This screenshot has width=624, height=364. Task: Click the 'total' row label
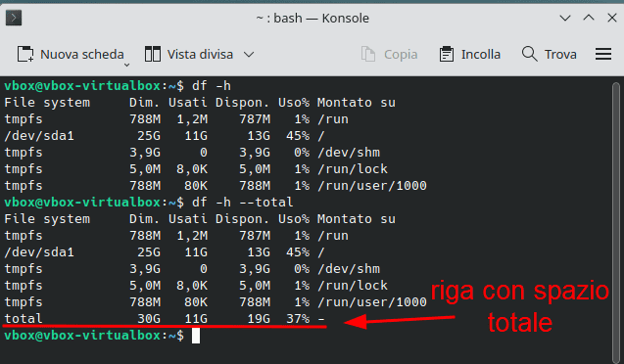pyautogui.click(x=24, y=318)
